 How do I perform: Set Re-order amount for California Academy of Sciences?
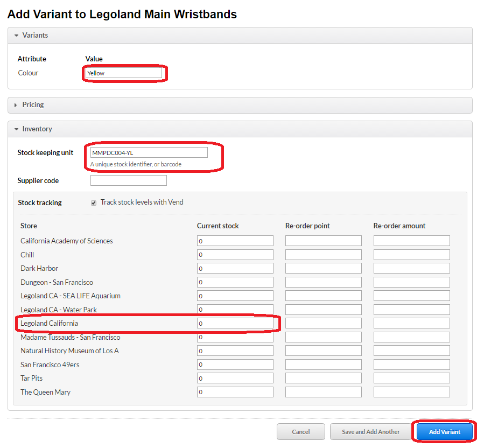coord(412,241)
